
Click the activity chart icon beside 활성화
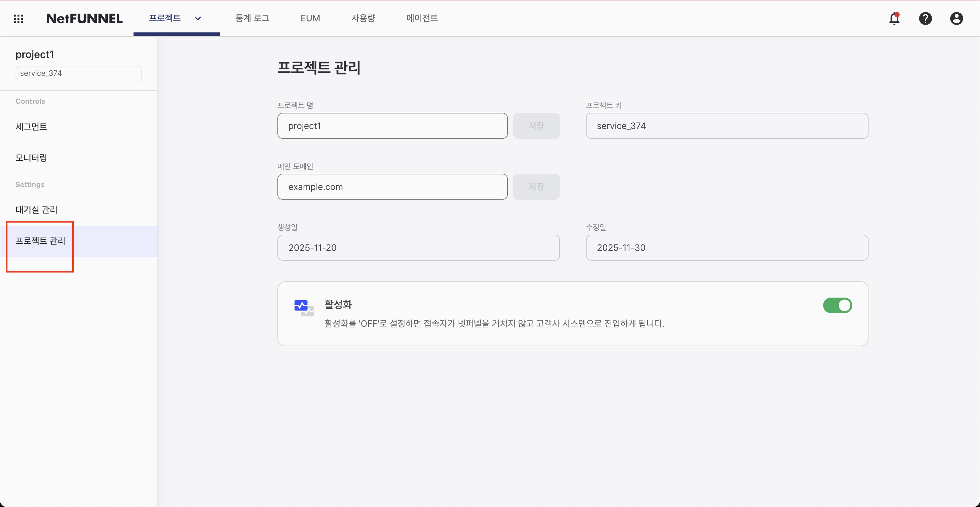[x=303, y=307]
